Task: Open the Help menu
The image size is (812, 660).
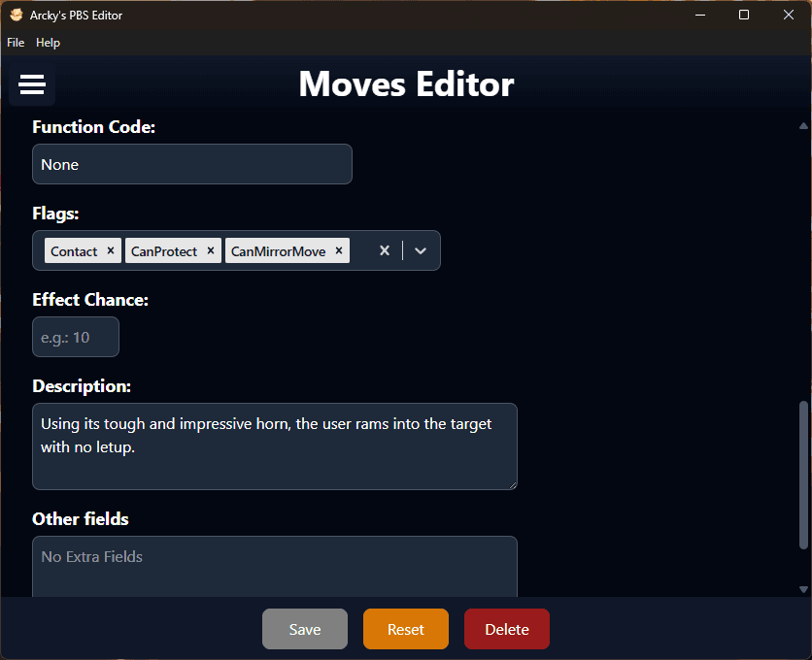Action: (x=48, y=43)
